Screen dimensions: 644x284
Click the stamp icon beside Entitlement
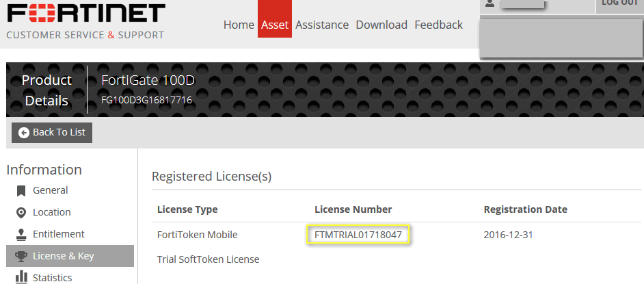pyautogui.click(x=21, y=234)
